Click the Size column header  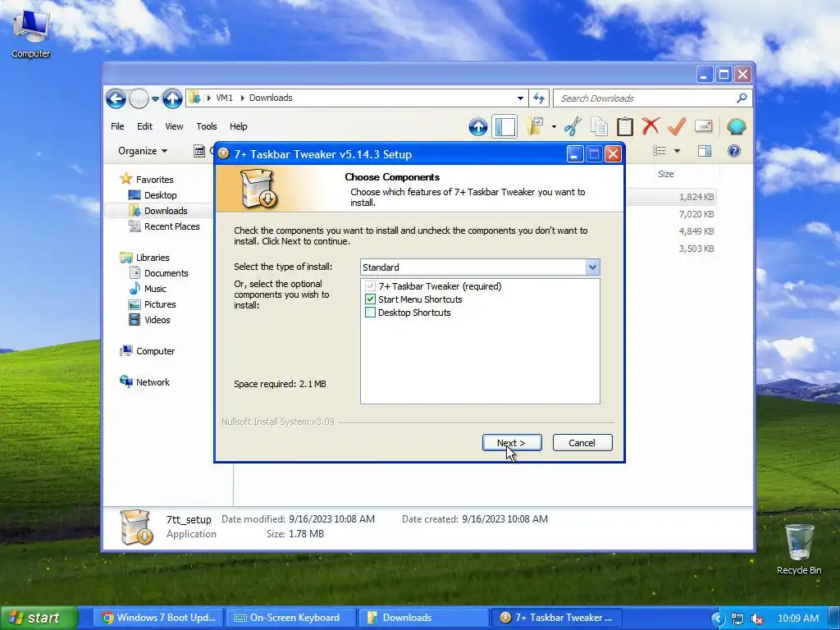pos(666,174)
